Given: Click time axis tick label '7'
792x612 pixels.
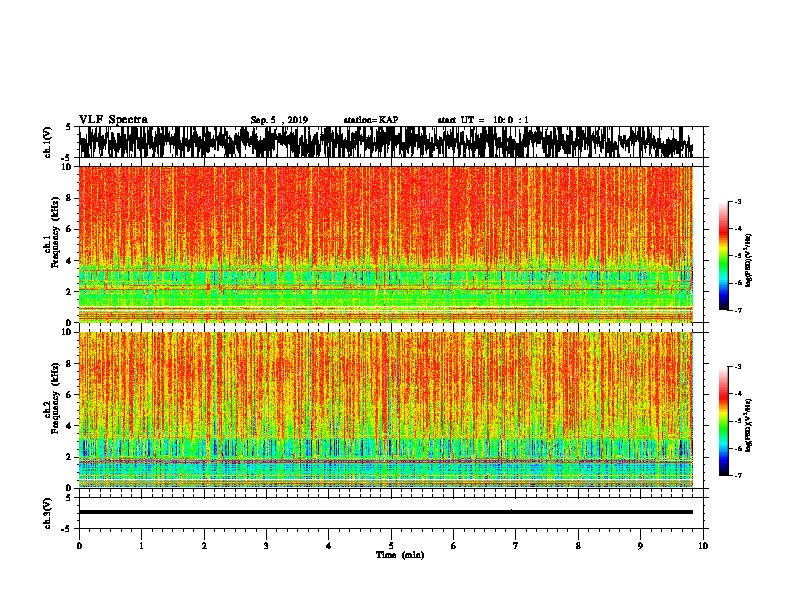Looking at the screenshot, I should point(516,546).
